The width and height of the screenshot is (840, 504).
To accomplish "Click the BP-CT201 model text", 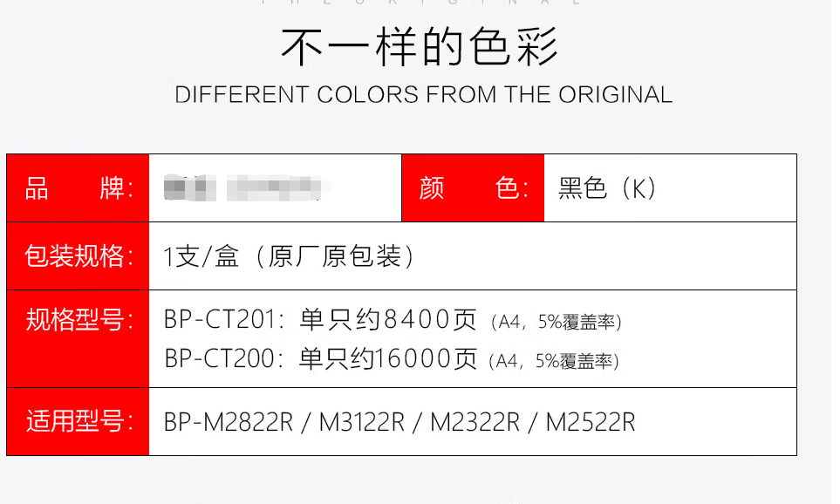I will (x=220, y=320).
